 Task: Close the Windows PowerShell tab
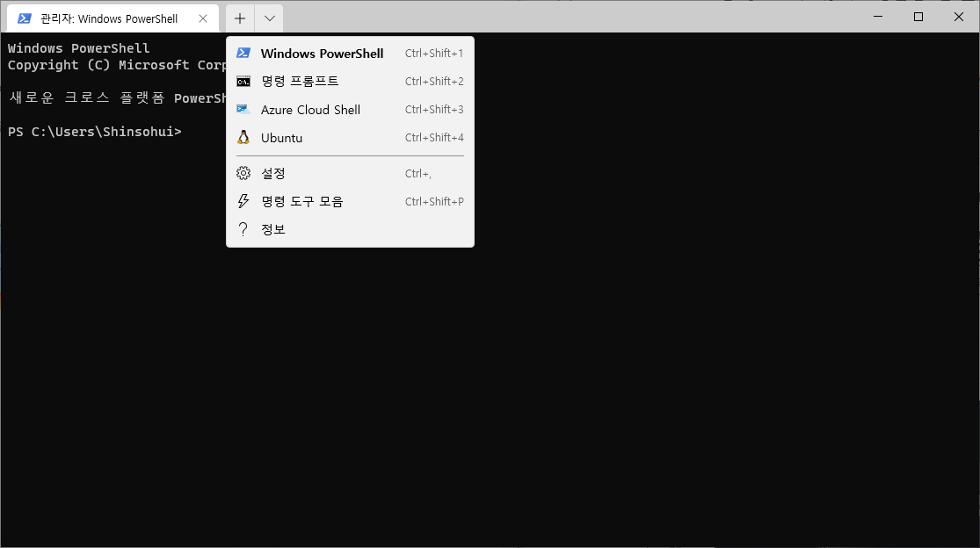(x=202, y=18)
